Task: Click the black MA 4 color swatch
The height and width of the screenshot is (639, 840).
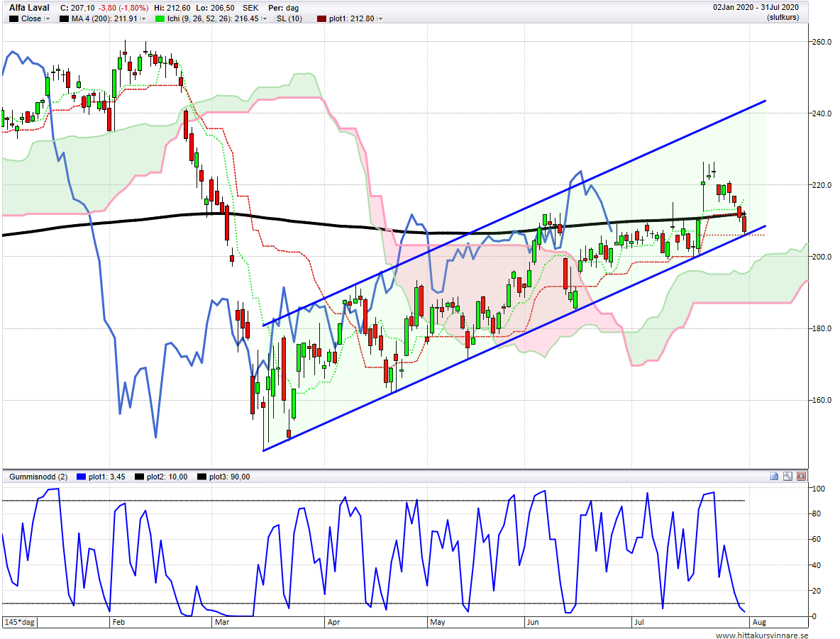Action: [64, 18]
